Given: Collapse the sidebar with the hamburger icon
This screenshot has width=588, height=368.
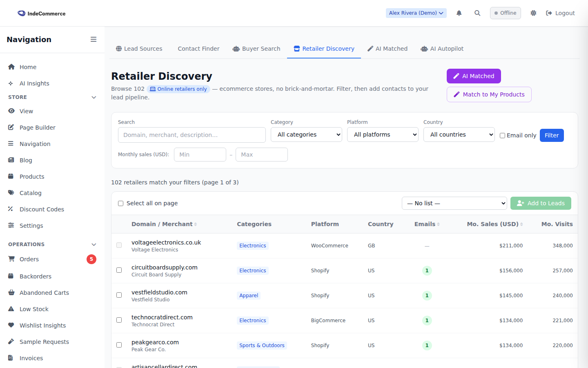Looking at the screenshot, I should pyautogui.click(x=94, y=39).
